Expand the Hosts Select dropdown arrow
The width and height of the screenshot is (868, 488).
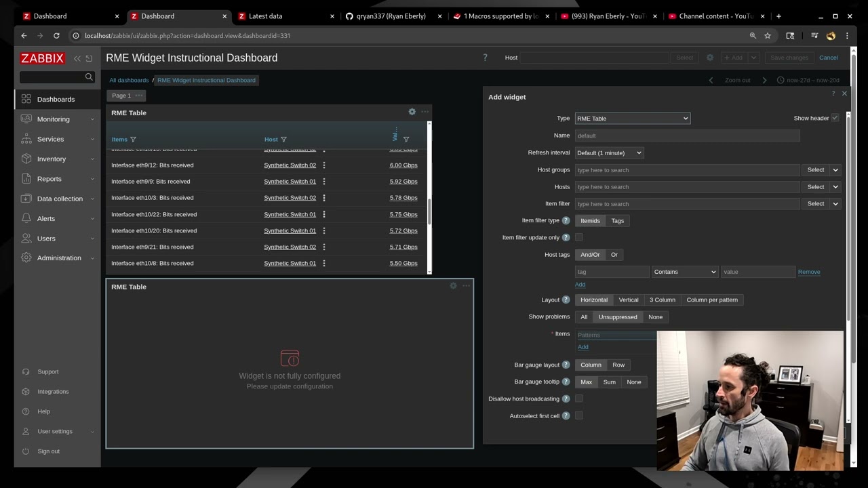pyautogui.click(x=835, y=186)
